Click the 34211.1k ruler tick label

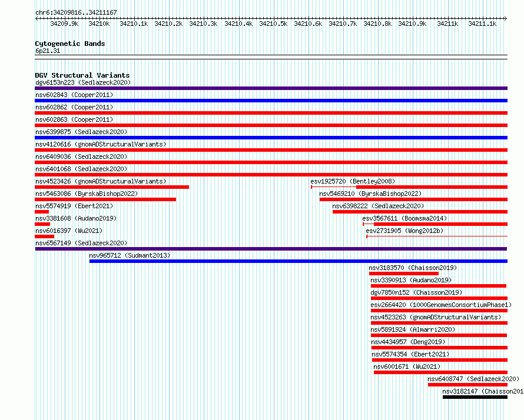click(x=482, y=24)
